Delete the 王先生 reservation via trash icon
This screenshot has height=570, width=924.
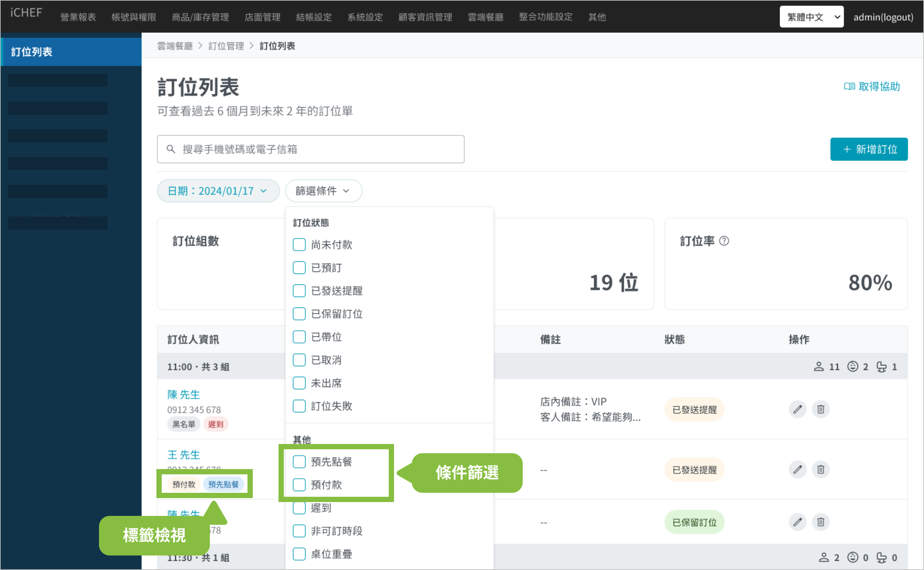(x=820, y=470)
